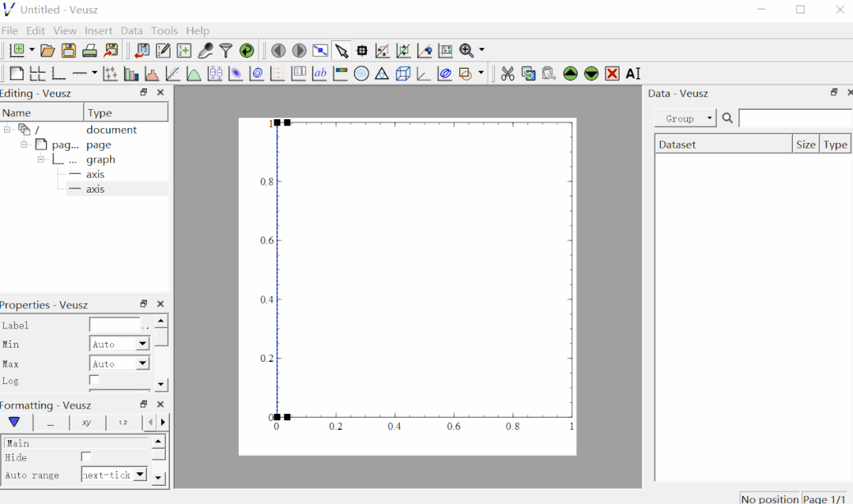
Task: Switch to the xy formatting tab
Action: tap(86, 422)
